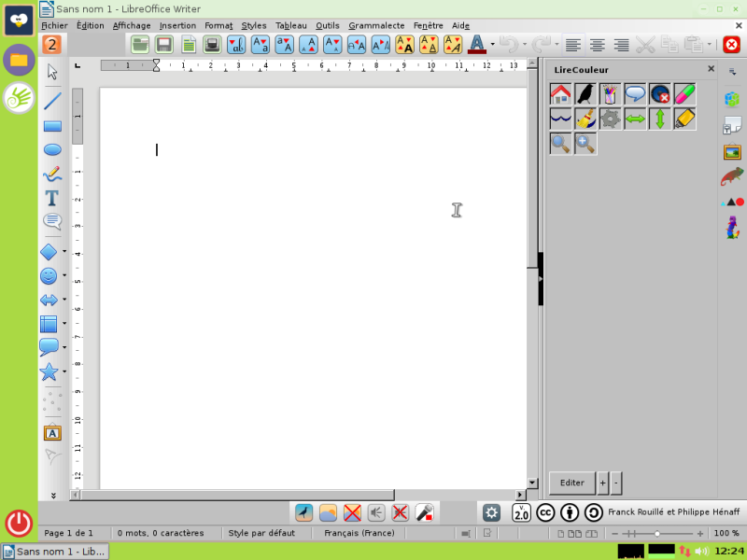
Task: Toggle center paragraph alignment
Action: [598, 45]
